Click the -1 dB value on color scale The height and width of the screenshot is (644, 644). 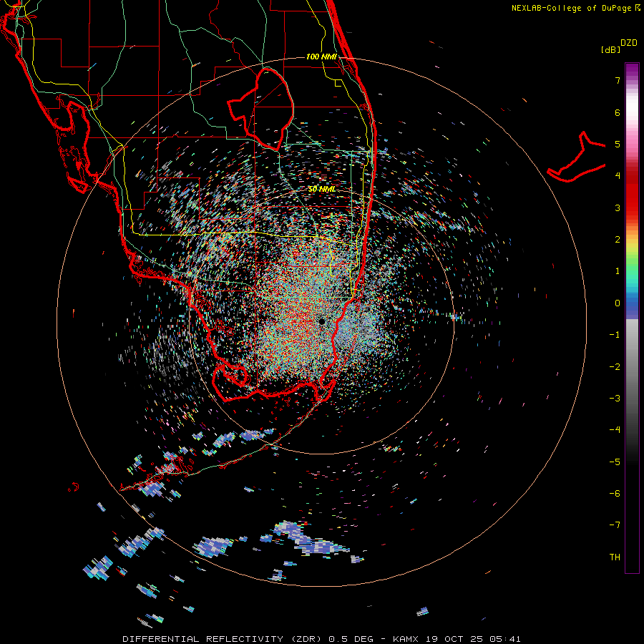pyautogui.click(x=615, y=335)
